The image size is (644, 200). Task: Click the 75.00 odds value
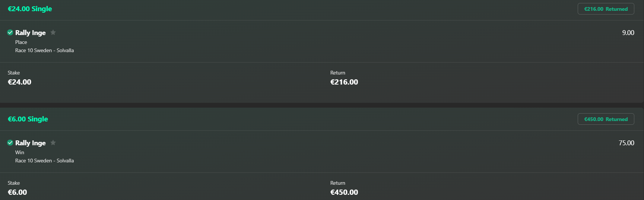(626, 143)
